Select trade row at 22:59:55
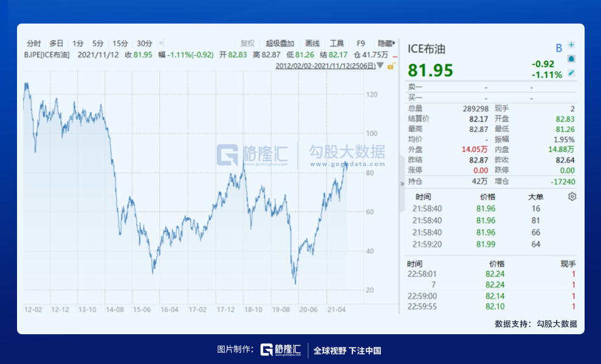 coord(490,306)
